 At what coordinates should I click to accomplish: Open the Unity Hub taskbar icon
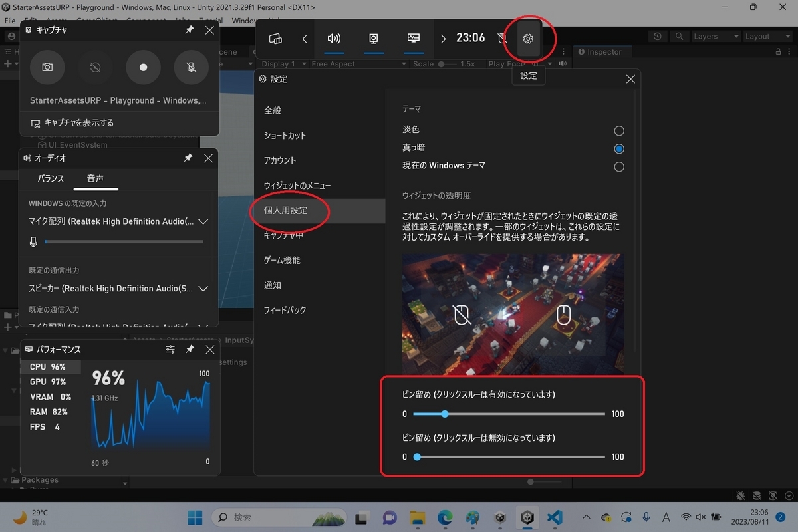(x=500, y=517)
